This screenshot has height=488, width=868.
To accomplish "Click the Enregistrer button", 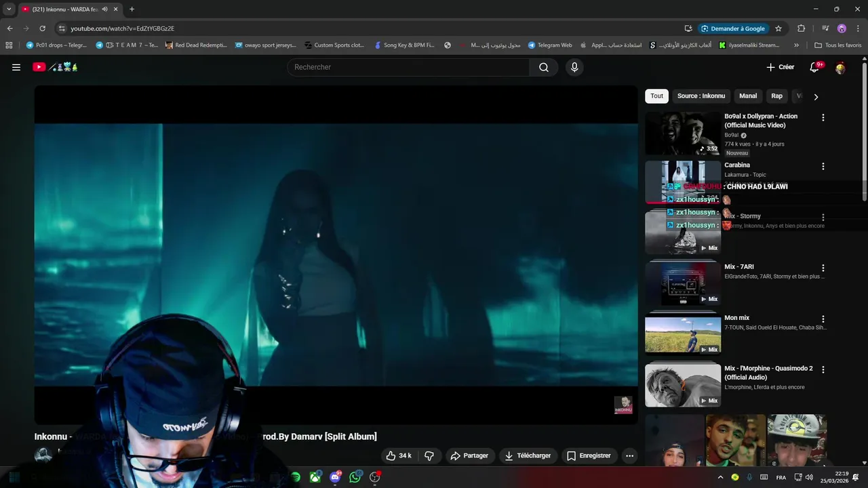I will pos(589,455).
